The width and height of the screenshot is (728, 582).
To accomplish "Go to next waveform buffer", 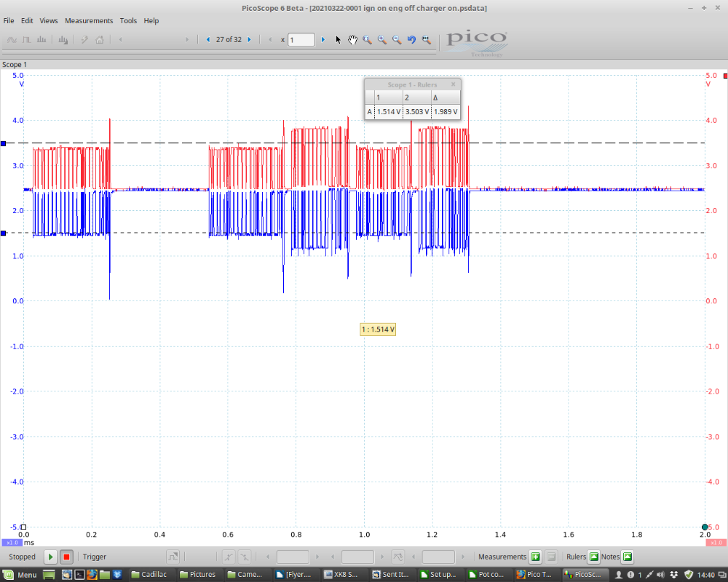I will click(x=249, y=40).
